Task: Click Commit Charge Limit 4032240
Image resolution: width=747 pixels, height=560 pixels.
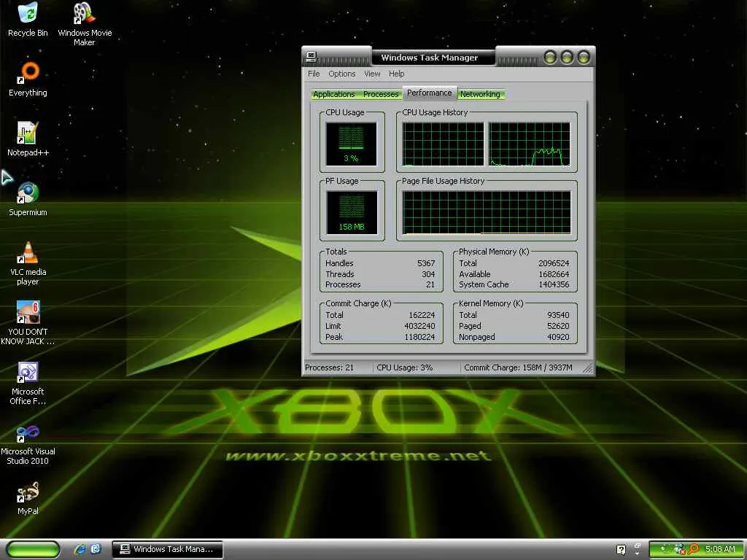Action: (419, 326)
